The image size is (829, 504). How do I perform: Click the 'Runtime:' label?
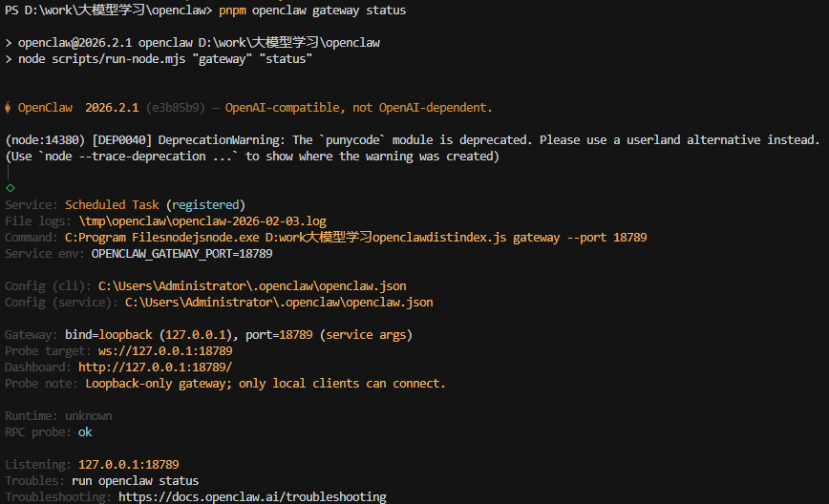coord(32,416)
